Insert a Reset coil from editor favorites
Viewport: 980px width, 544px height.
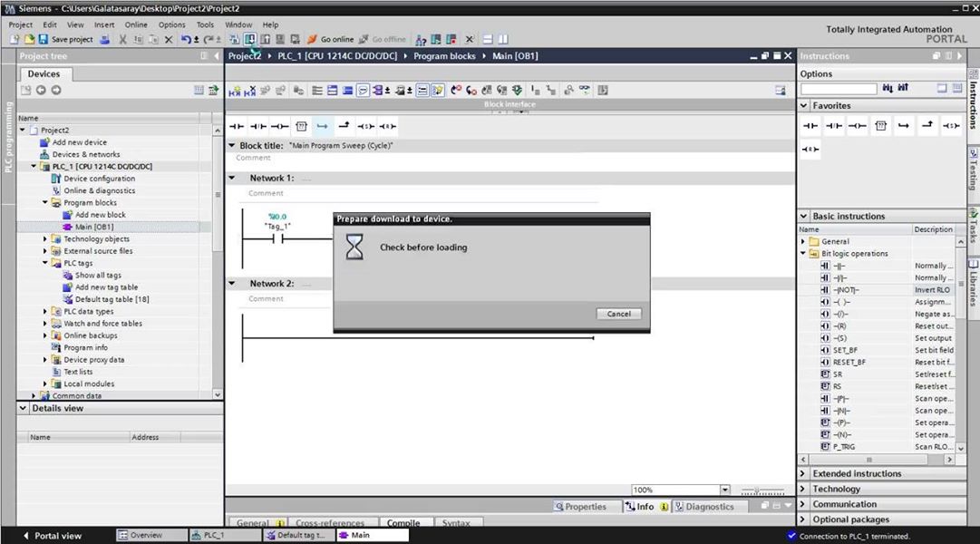coord(387,126)
